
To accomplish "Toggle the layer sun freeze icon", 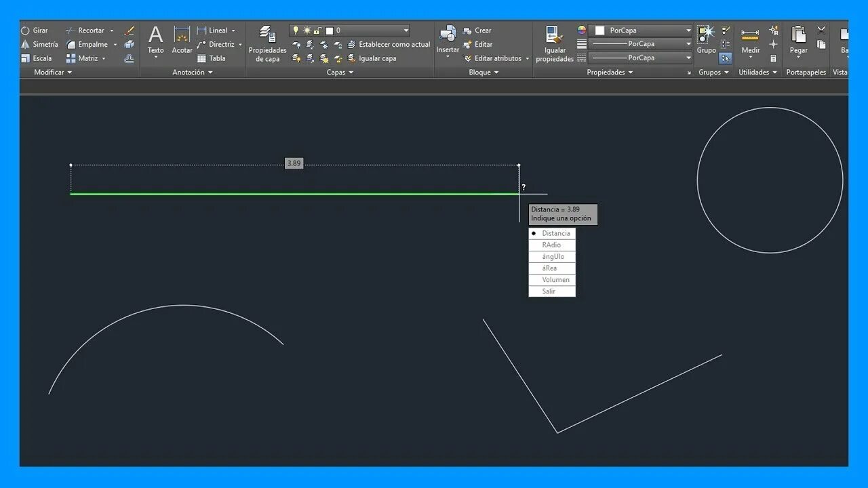I will [x=307, y=30].
